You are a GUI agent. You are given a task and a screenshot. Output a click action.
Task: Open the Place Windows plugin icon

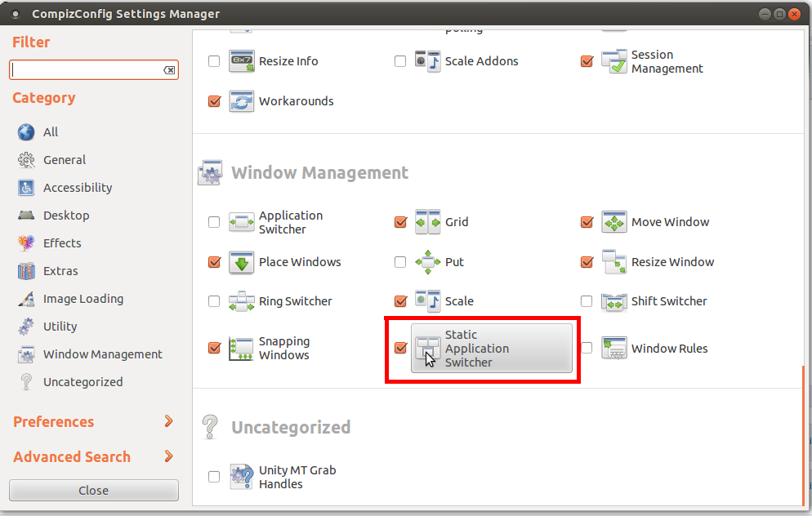pyautogui.click(x=241, y=262)
